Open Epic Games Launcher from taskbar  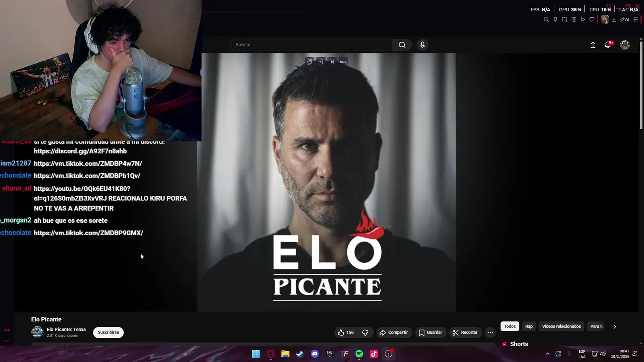pos(330,354)
